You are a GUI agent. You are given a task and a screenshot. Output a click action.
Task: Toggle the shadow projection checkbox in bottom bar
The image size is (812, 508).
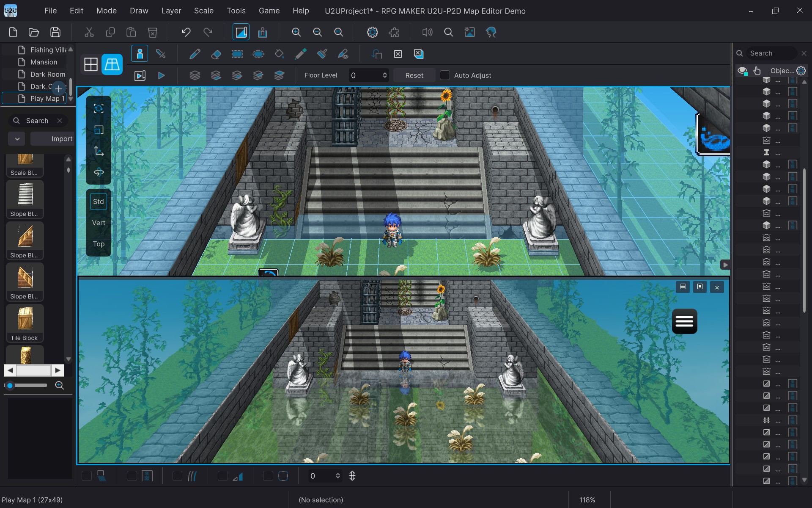point(87,476)
